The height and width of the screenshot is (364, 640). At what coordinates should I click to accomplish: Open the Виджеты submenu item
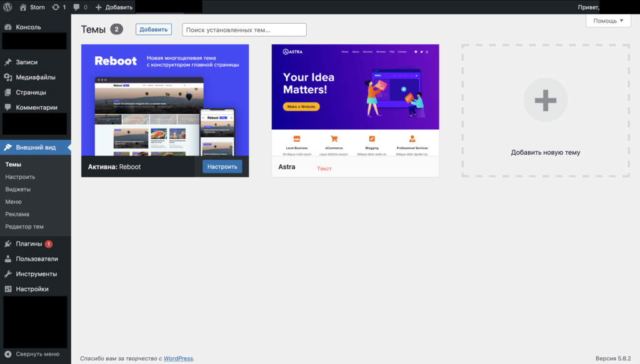coord(18,189)
